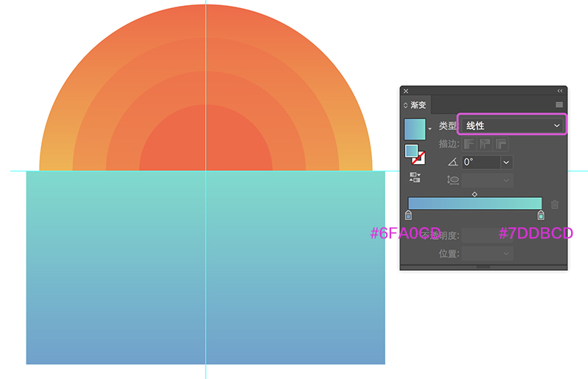Select the first 描边 stroke gradient option
This screenshot has width=588, height=379.
coord(469,144)
